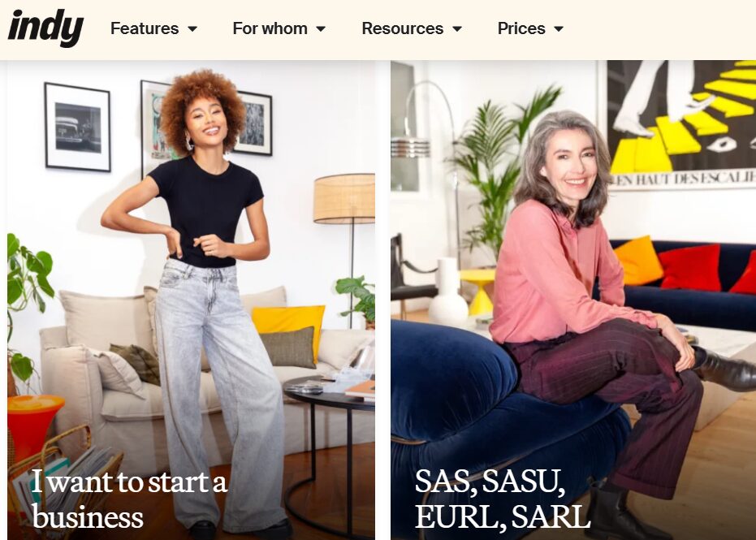Image resolution: width=756 pixels, height=540 pixels.
Task: Click the indy logo
Action: (x=45, y=28)
